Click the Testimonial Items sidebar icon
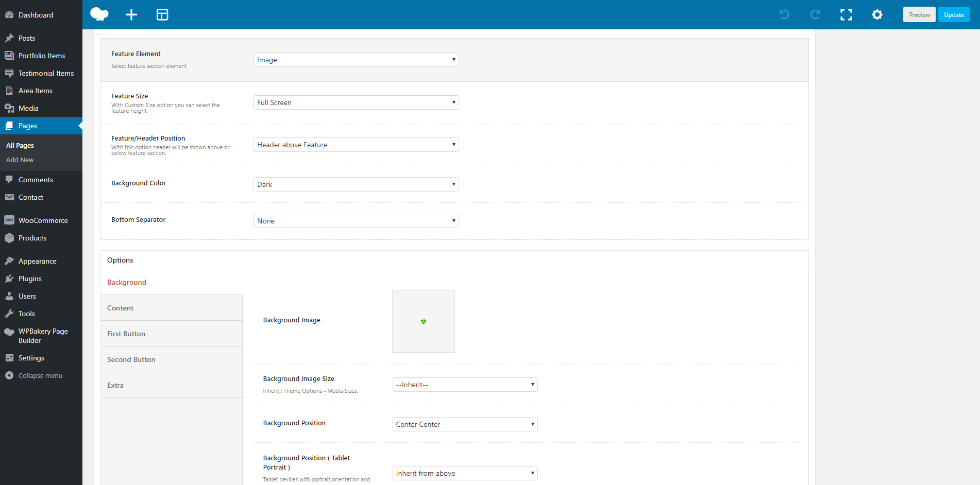This screenshot has height=485, width=980. [x=9, y=73]
